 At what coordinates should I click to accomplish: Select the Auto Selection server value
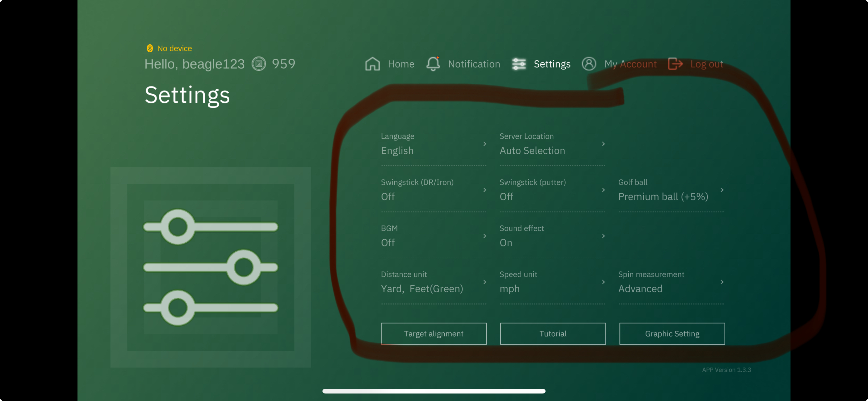[532, 151]
